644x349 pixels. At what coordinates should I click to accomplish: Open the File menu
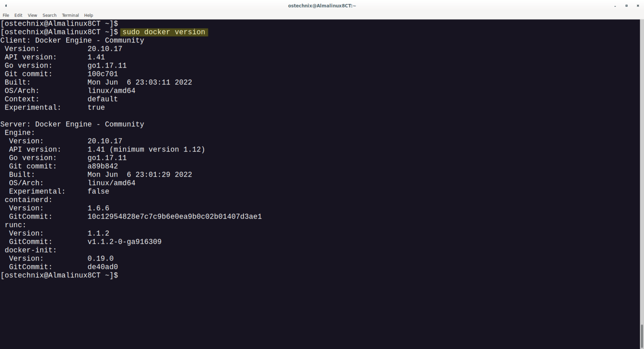[6, 15]
